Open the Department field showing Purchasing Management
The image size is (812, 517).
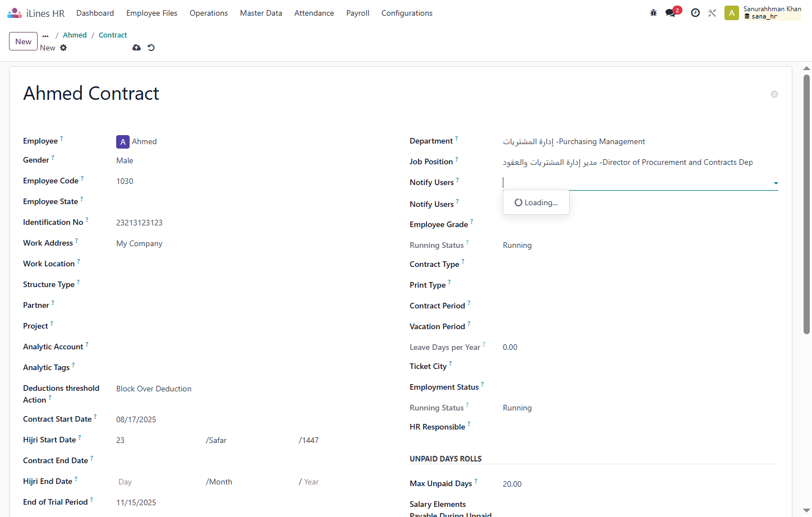tap(640, 142)
